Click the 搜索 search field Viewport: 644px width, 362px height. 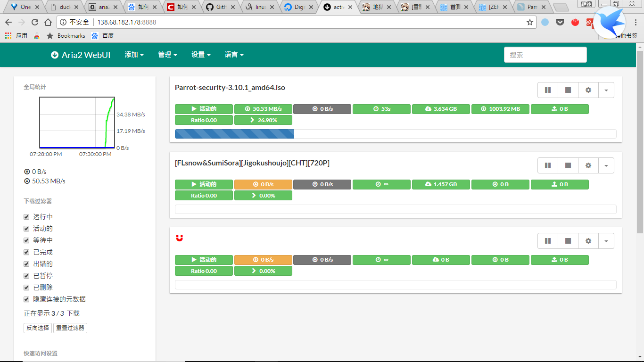545,55
